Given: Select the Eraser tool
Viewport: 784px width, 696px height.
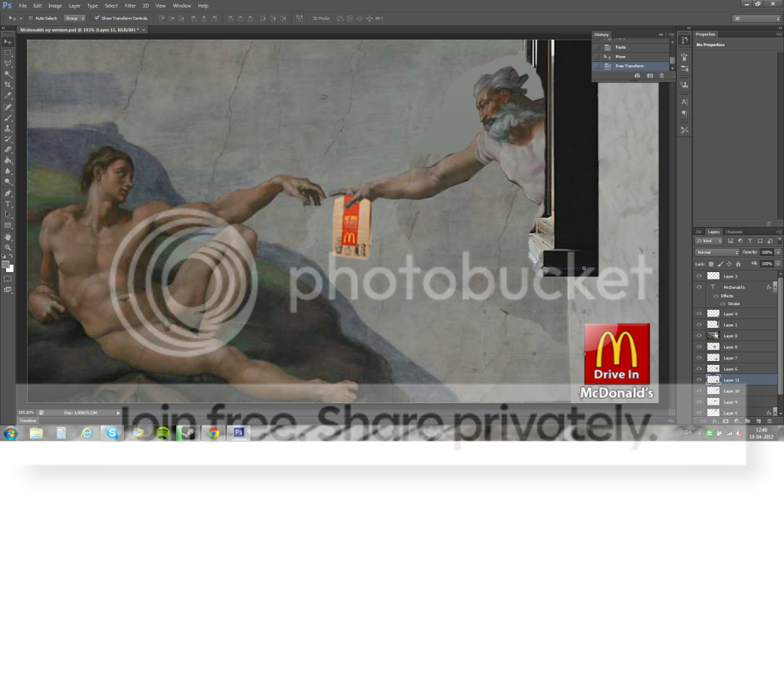Looking at the screenshot, I should coord(8,149).
